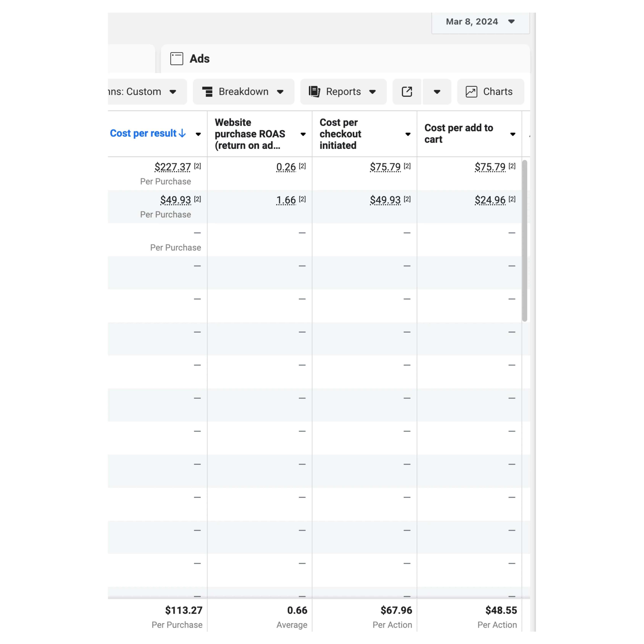
Task: Switch to the Ads tab
Action: [x=199, y=59]
